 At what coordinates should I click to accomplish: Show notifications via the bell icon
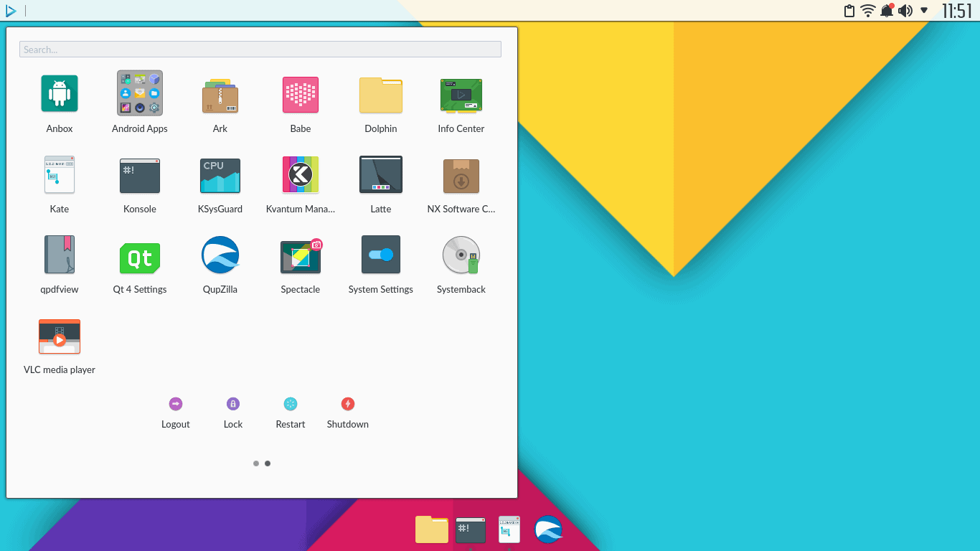coord(887,10)
